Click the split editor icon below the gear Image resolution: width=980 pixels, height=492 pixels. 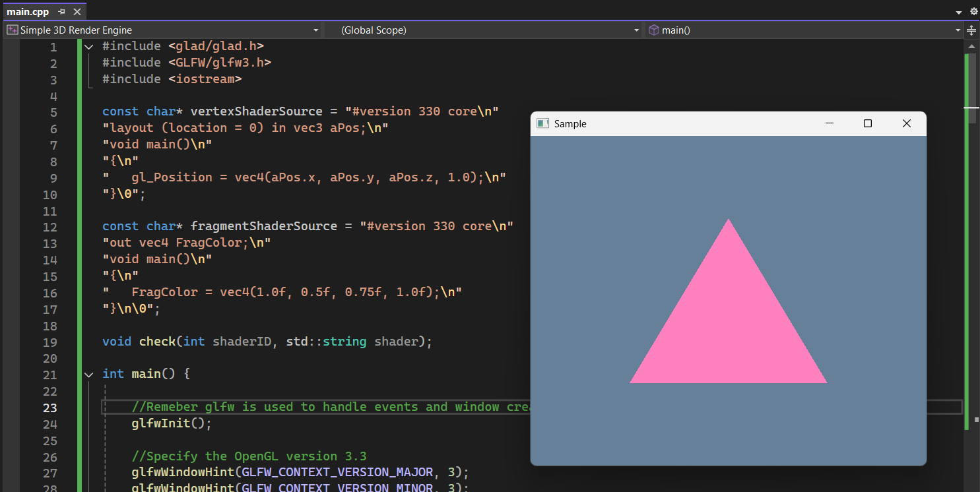[x=972, y=30]
